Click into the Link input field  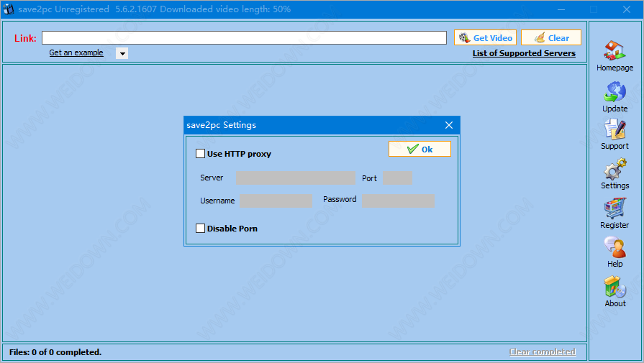[244, 38]
